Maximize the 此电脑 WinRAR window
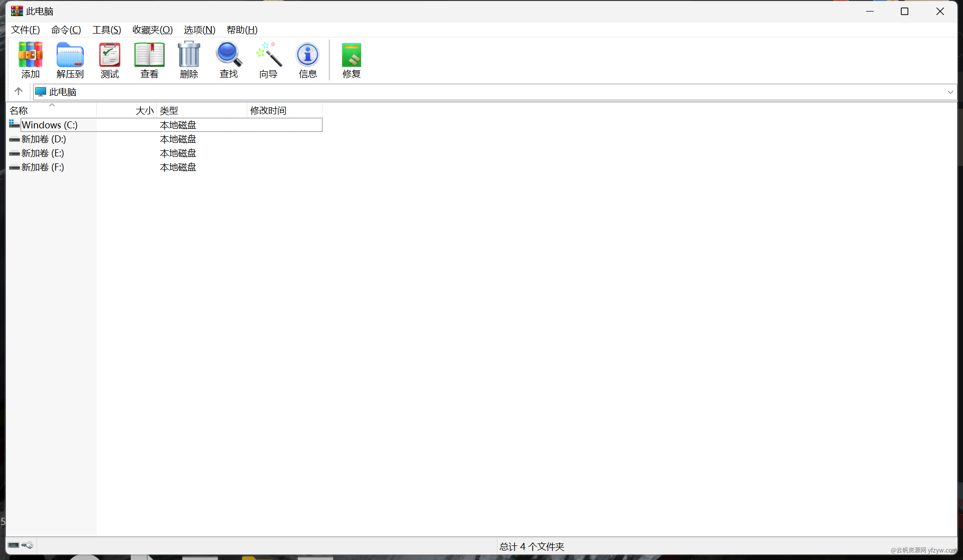Screen dimensions: 963x560 coord(904,11)
